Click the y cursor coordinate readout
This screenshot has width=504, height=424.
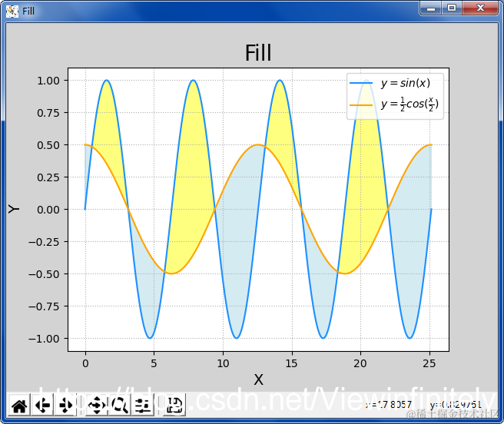click(x=456, y=405)
